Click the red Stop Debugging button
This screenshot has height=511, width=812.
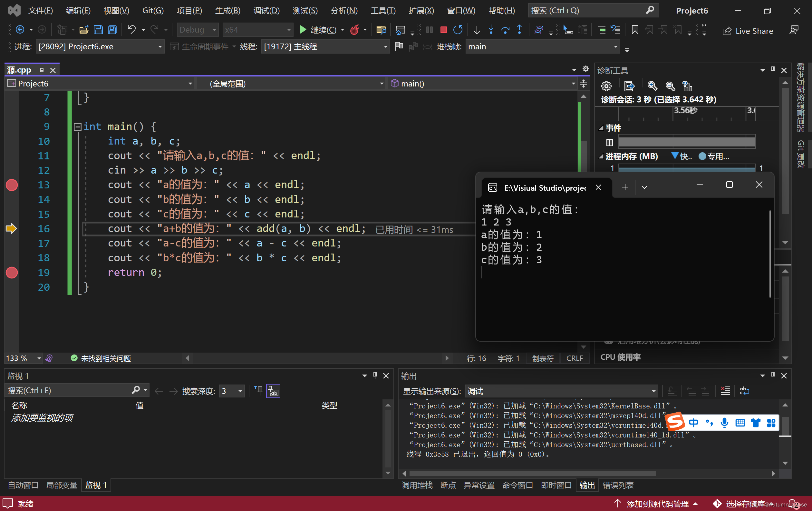coord(443,30)
